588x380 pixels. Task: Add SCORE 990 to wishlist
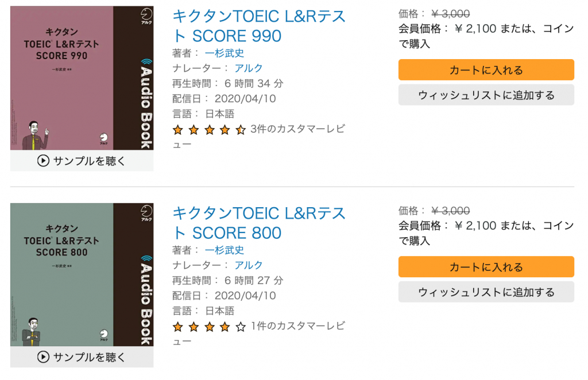[486, 95]
